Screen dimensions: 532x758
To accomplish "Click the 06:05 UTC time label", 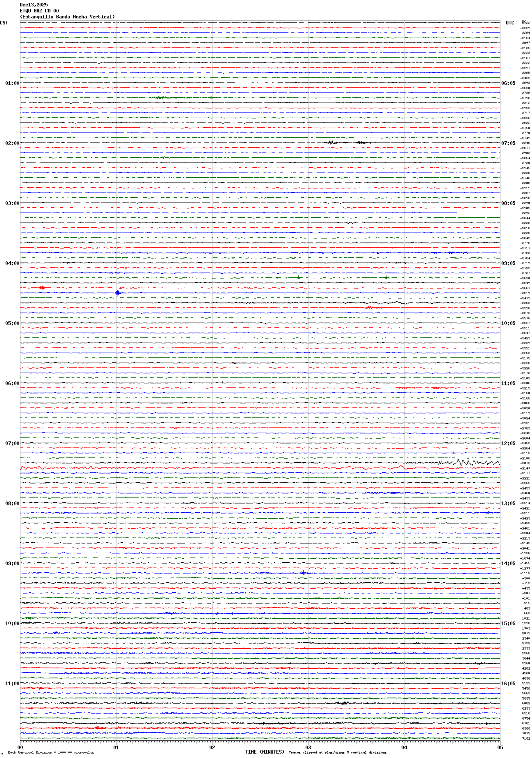I will click(508, 83).
